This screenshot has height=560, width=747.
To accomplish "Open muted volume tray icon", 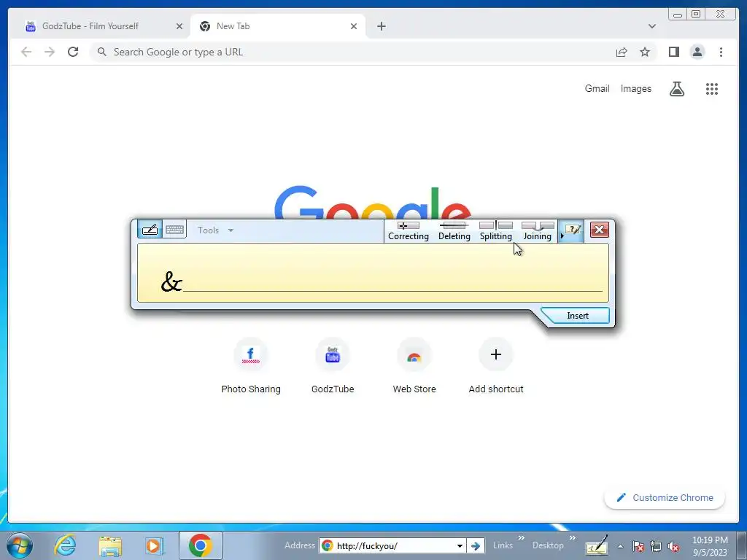I will [673, 546].
